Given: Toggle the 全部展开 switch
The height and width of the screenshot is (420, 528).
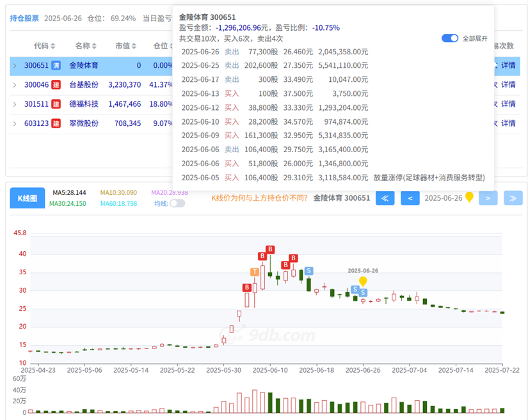Looking at the screenshot, I should pos(450,38).
